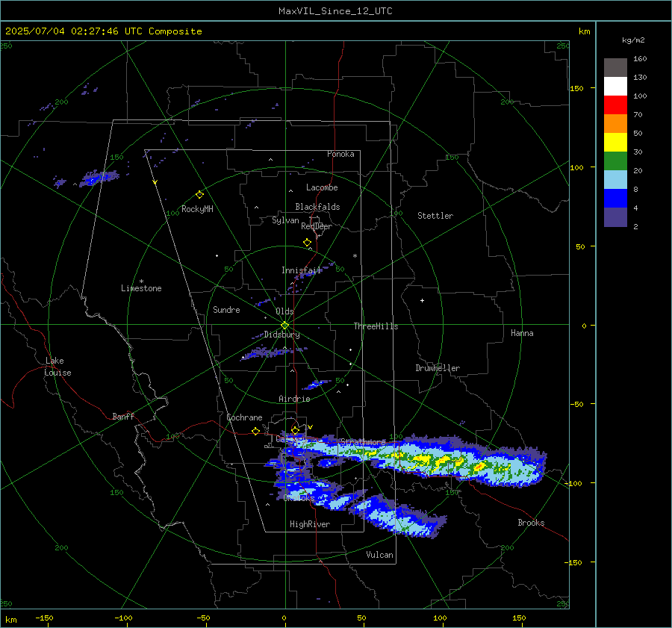Click the Ponoka label
672x628 pixels.
coord(340,154)
